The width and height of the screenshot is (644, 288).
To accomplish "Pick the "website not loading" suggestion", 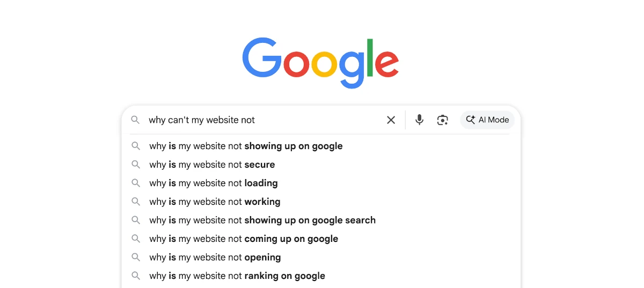I will pos(214,183).
